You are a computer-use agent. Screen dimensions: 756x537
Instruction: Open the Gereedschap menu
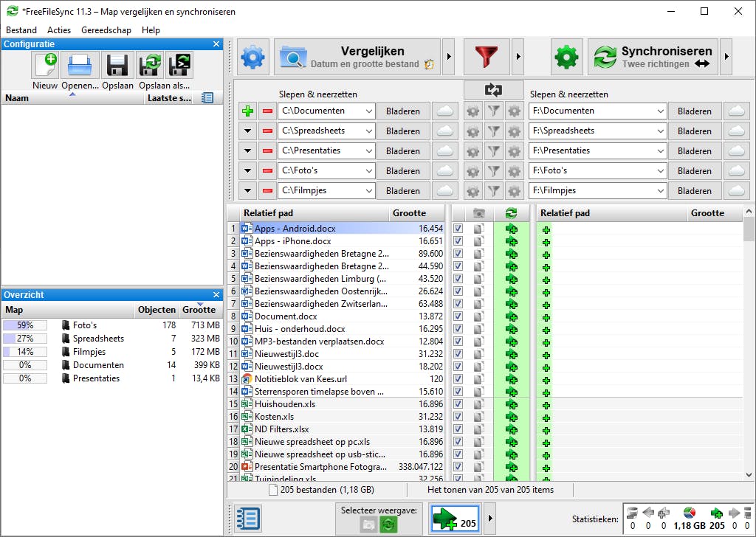[x=106, y=30]
